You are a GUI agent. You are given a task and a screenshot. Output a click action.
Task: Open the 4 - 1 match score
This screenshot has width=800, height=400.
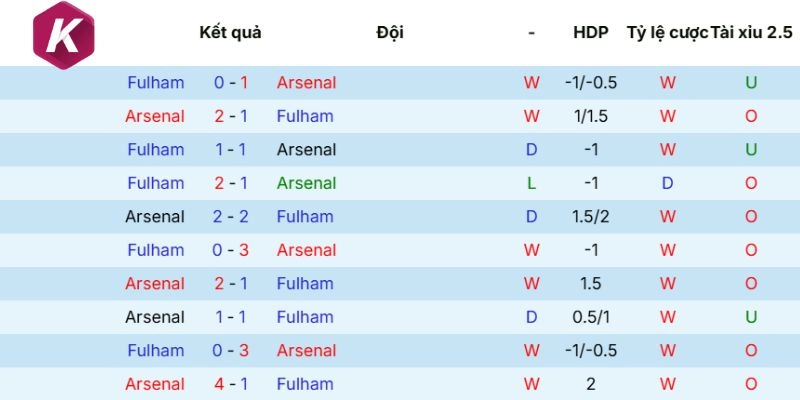pos(231,384)
